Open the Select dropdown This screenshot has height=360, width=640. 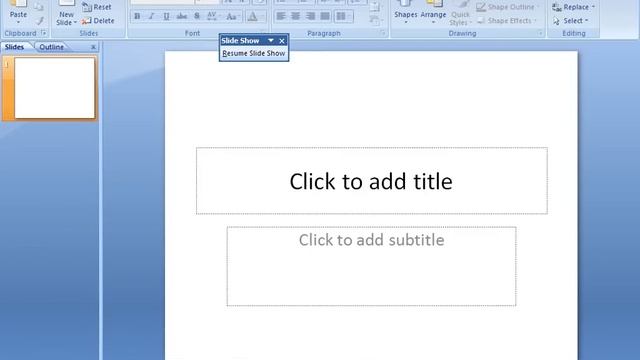click(x=570, y=20)
